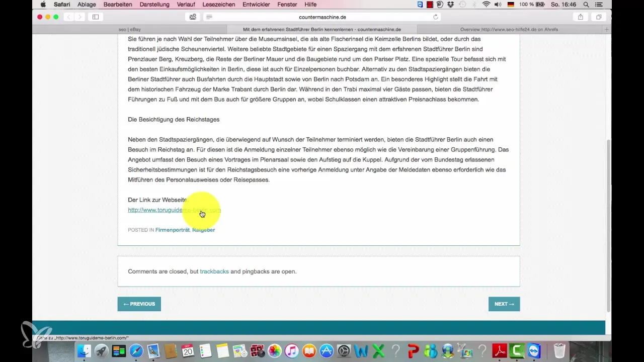Toggle Reader view lines icon in address bar
Screen dimensions: 644x362
[x=209, y=17]
